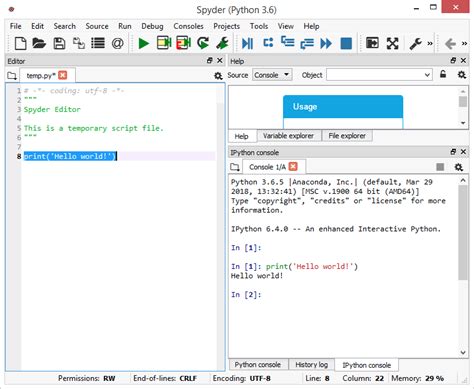Open Help pane options gear
474x389 pixels.
(x=462, y=75)
